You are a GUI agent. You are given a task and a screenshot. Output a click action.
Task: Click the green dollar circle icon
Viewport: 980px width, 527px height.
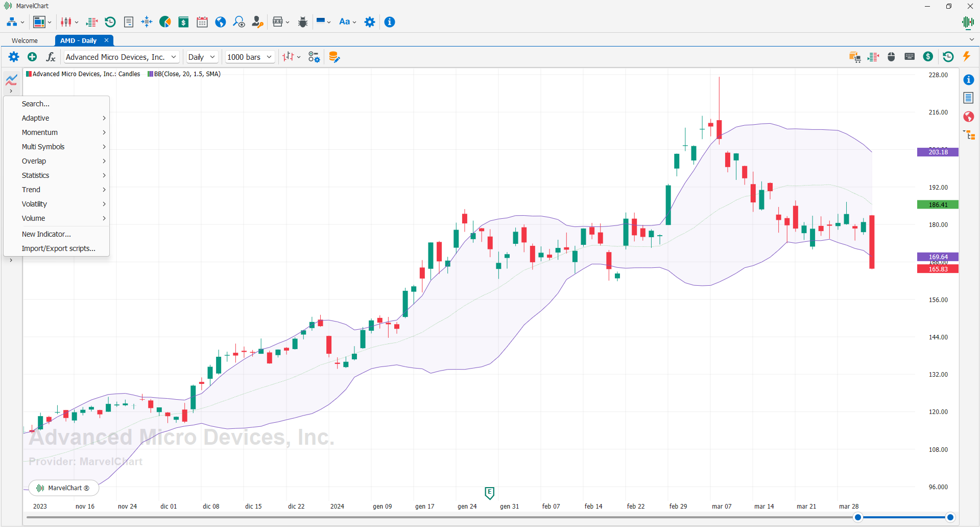click(x=928, y=57)
